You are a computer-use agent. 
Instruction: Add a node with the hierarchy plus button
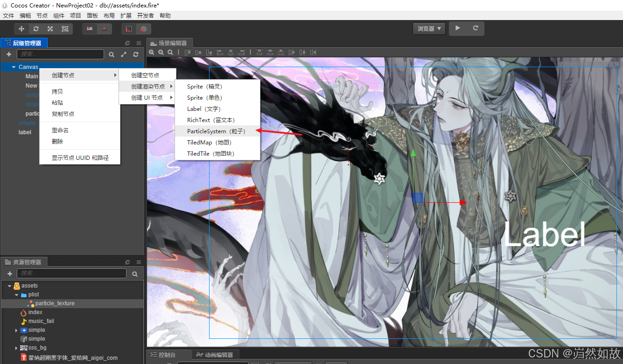(x=9, y=55)
